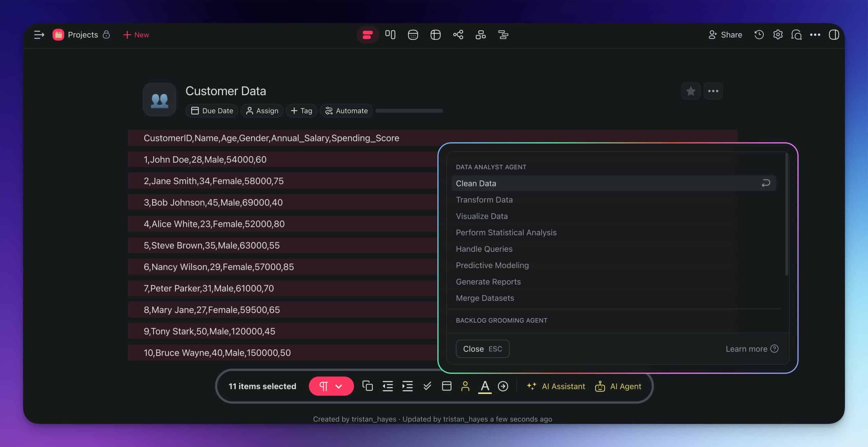Toggle light/dark theme with contrast icon
The width and height of the screenshot is (868, 447).
[x=834, y=35]
